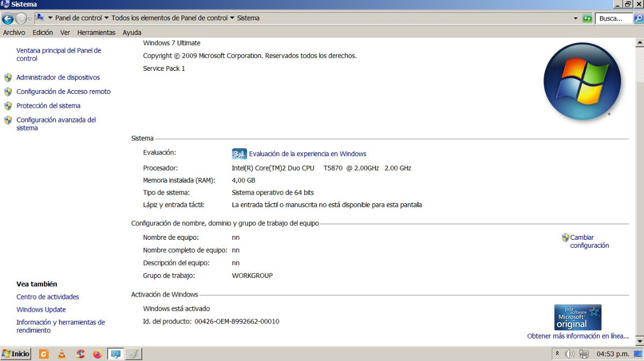Click Sistema operativo de 64 bits text
Viewport: 644px width, 361px height.
[273, 193]
